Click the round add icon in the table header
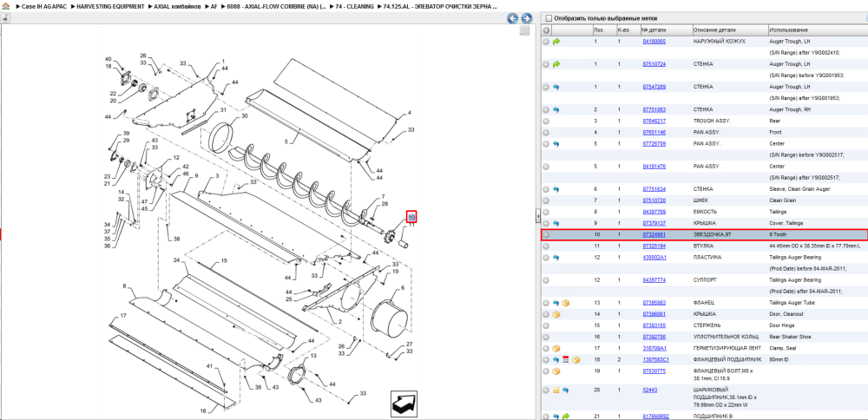Image resolution: width=868 pixels, height=420 pixels. pos(546,30)
